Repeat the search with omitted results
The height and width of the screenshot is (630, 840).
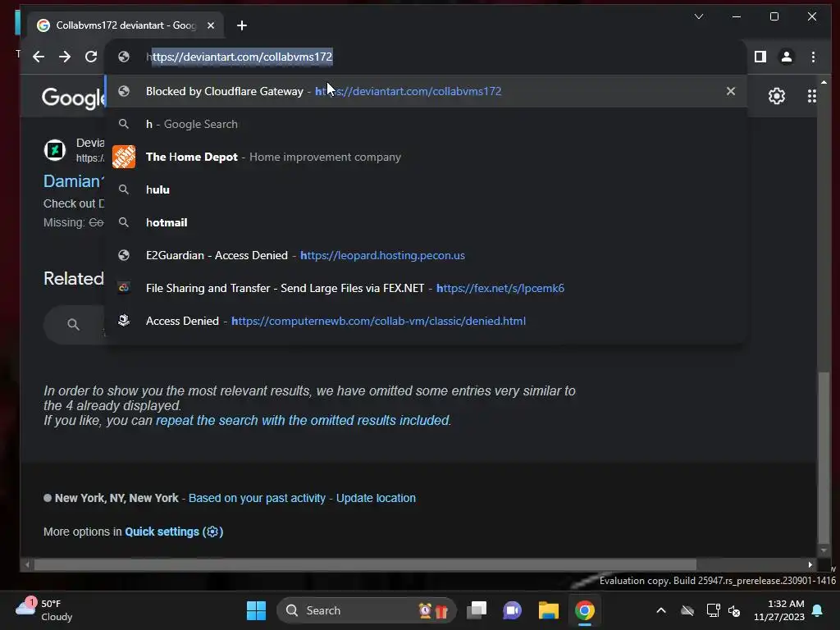point(303,421)
